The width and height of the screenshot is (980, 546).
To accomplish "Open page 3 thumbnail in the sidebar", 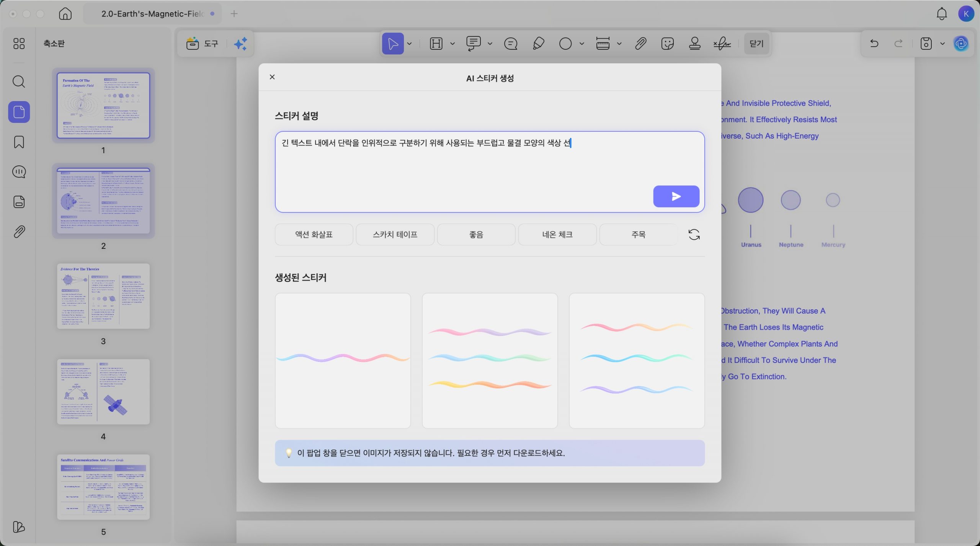I will pos(103,296).
